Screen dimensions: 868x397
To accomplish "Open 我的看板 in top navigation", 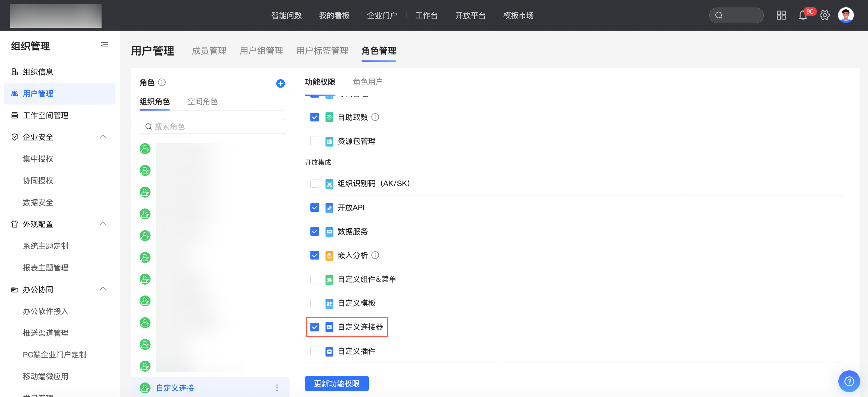I will [334, 15].
